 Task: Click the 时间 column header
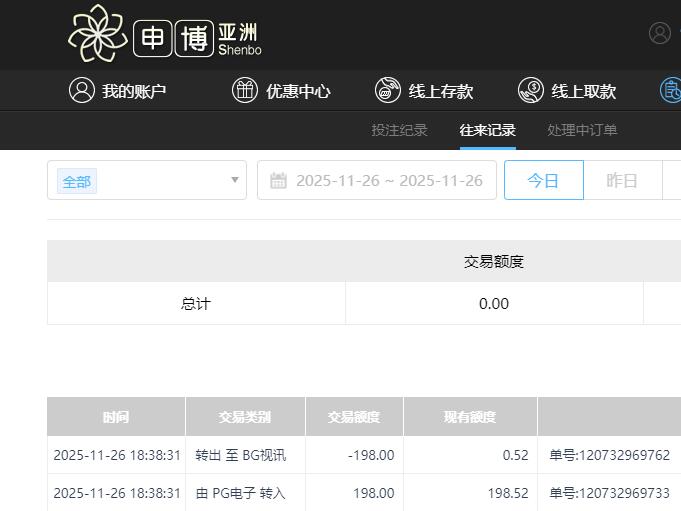tap(116, 417)
